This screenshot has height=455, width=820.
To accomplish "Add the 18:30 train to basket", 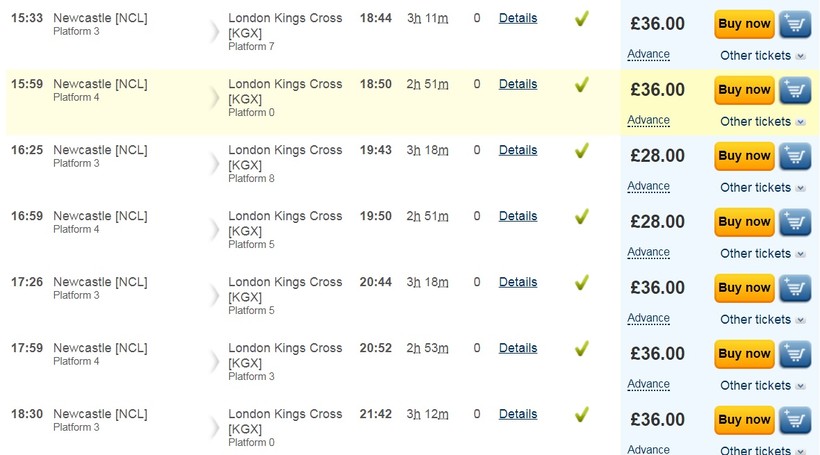I will pos(795,420).
